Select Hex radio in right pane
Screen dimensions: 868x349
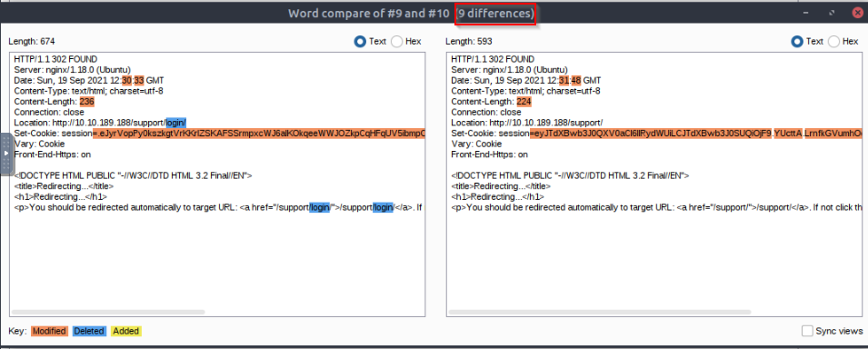pos(834,42)
